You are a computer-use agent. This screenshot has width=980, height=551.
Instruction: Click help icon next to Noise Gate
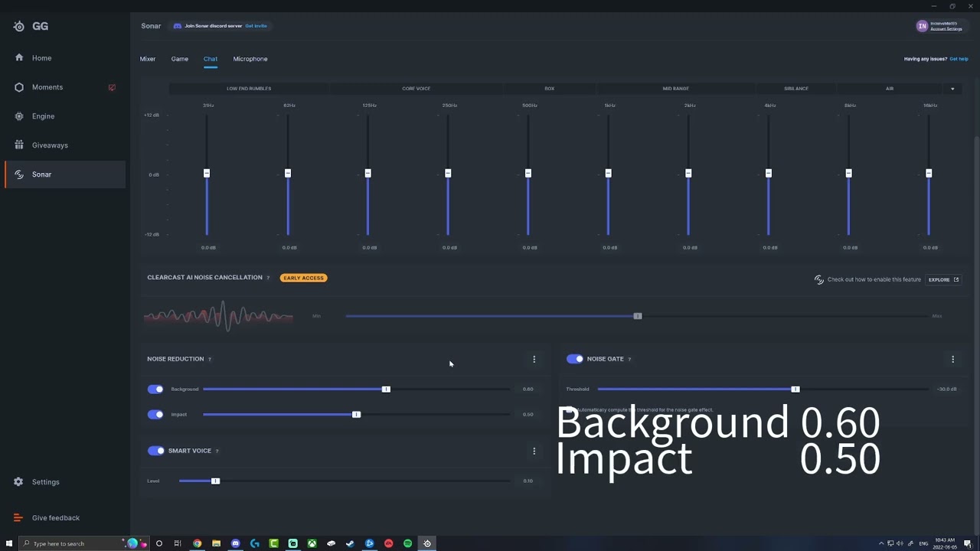coord(629,359)
